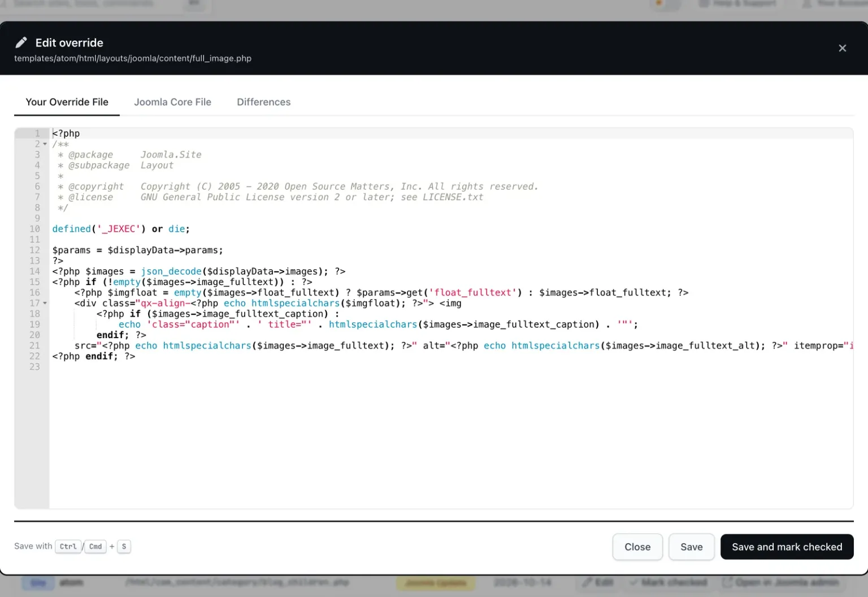Click the image_fulltext_caption condition on line 18
This screenshot has width=868, height=597.
(218, 314)
